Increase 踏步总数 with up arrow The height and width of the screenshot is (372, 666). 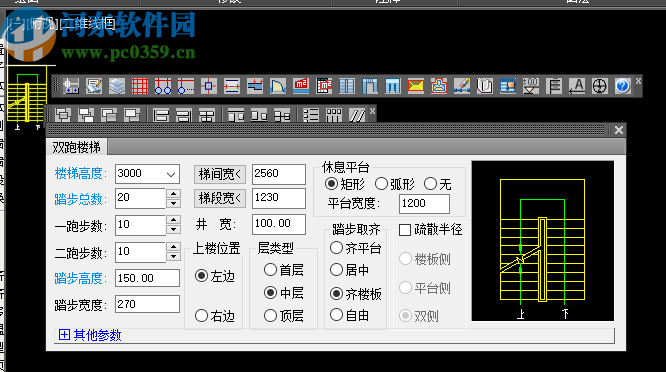pyautogui.click(x=173, y=194)
